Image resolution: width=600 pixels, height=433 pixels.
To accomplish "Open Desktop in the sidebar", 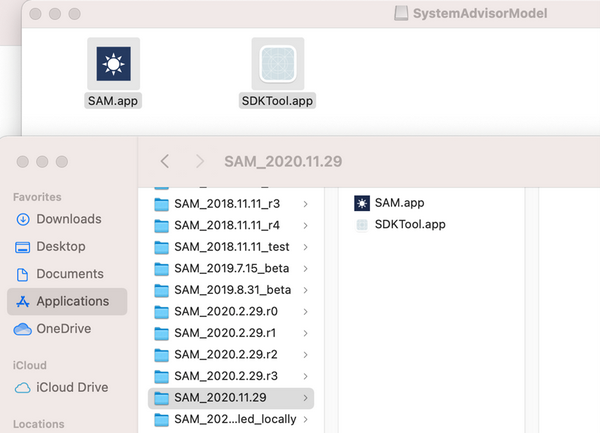I will [62, 246].
